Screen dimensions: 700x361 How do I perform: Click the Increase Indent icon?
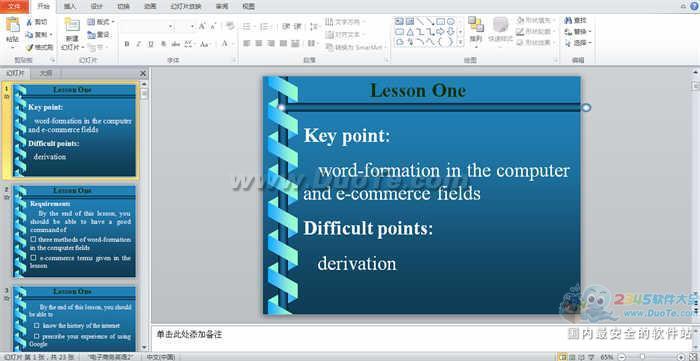tap(298, 26)
